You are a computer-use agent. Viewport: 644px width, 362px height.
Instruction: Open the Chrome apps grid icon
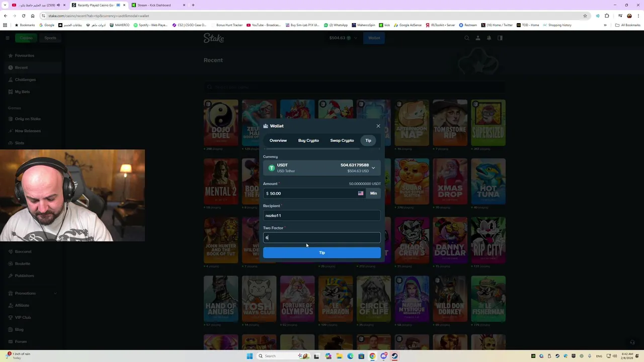5,25
